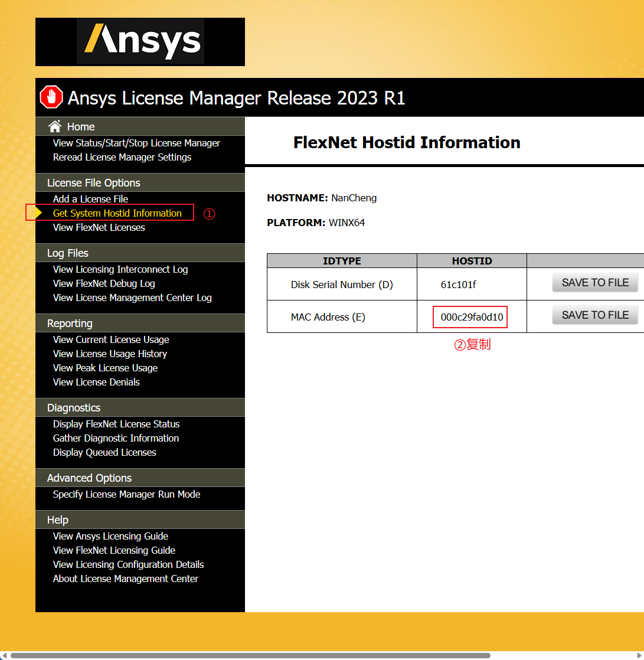The height and width of the screenshot is (660, 644).
Task: Open Add a License File
Action: tap(90, 199)
